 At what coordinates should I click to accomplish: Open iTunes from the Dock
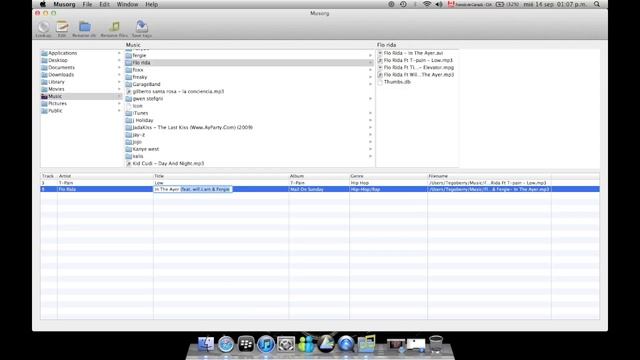point(266,344)
